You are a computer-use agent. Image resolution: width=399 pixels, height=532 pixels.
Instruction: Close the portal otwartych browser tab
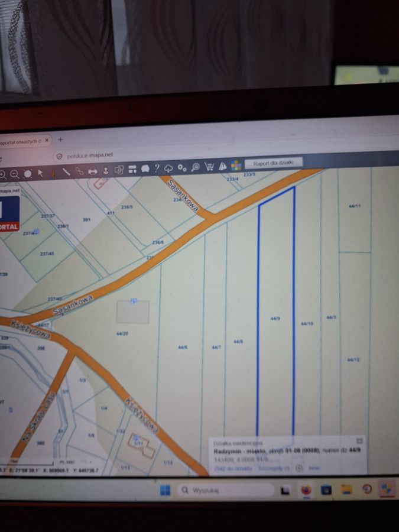47,140
